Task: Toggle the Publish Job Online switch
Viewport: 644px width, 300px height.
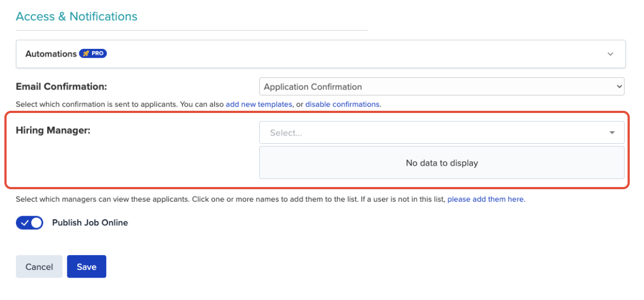Action: [x=30, y=223]
